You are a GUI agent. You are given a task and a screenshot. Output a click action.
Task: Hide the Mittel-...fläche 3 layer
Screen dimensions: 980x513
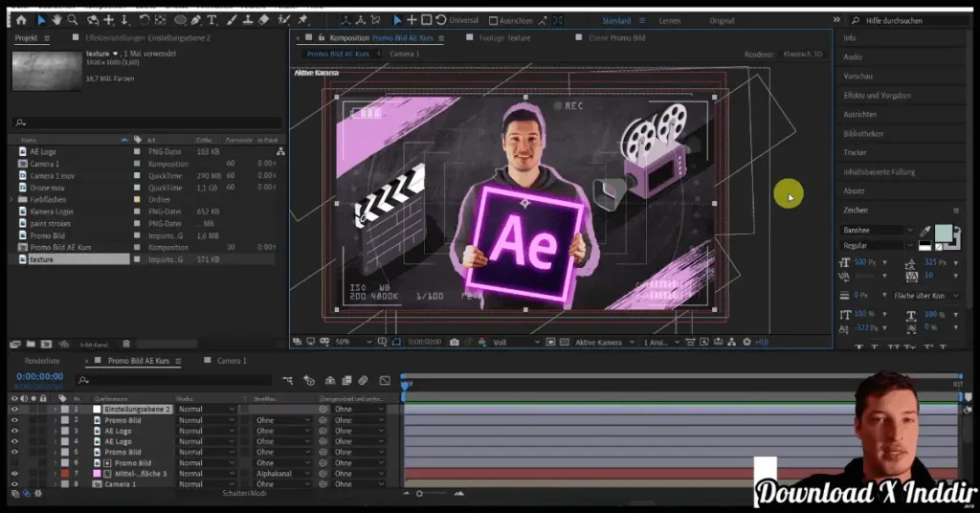click(x=14, y=474)
